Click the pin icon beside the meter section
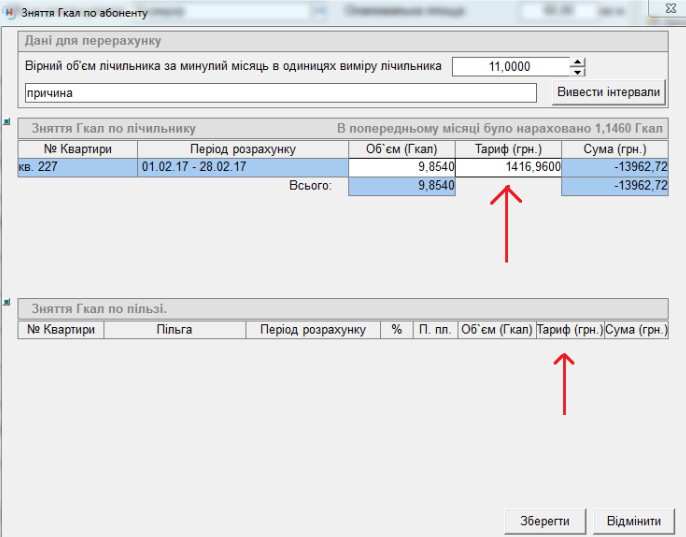 6,123
